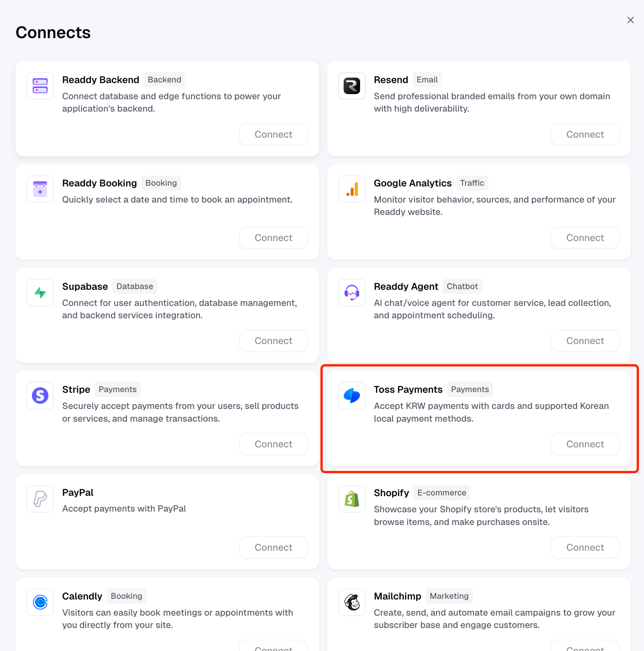The height and width of the screenshot is (651, 644).
Task: Click the Booking tag next to Calendly
Action: [126, 596]
